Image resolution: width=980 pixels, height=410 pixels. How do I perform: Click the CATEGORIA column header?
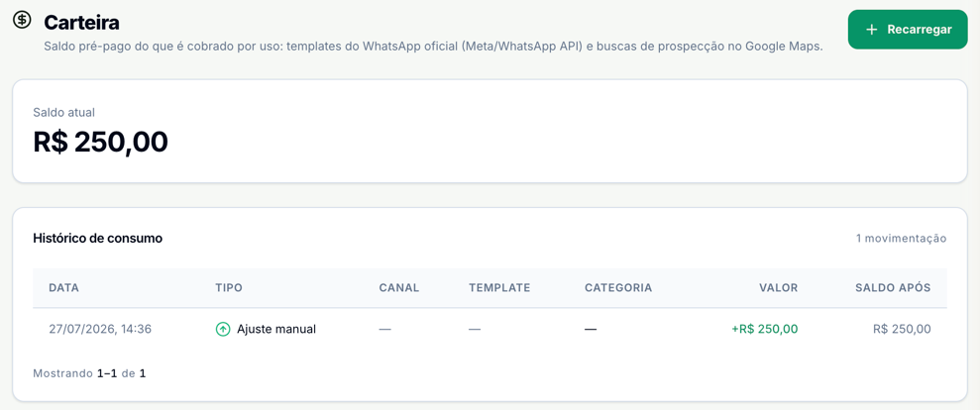point(618,288)
